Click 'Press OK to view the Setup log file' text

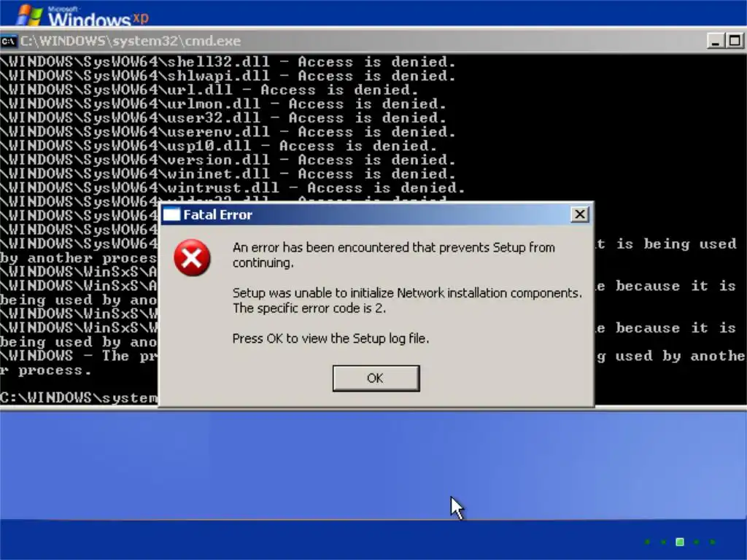pos(330,338)
